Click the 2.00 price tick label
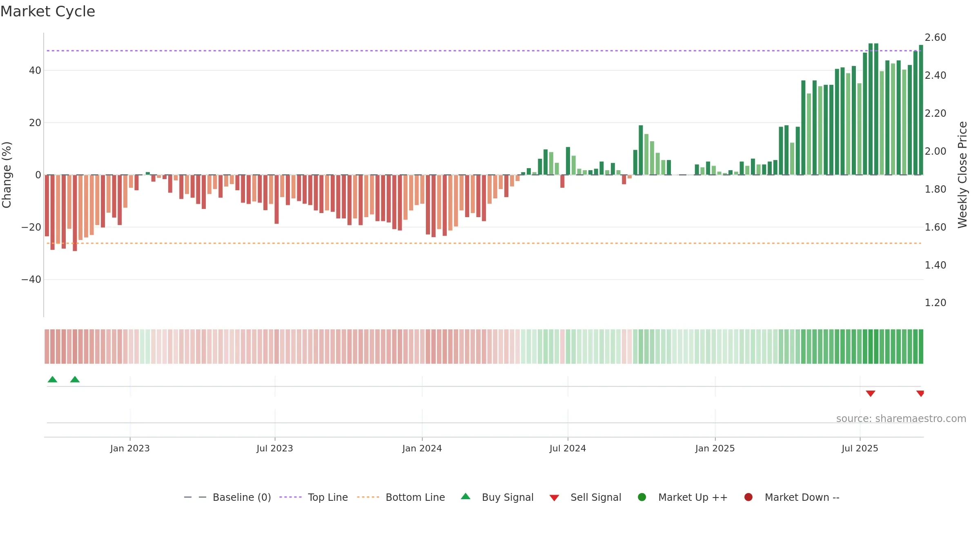This screenshot has width=980, height=551. click(x=935, y=151)
